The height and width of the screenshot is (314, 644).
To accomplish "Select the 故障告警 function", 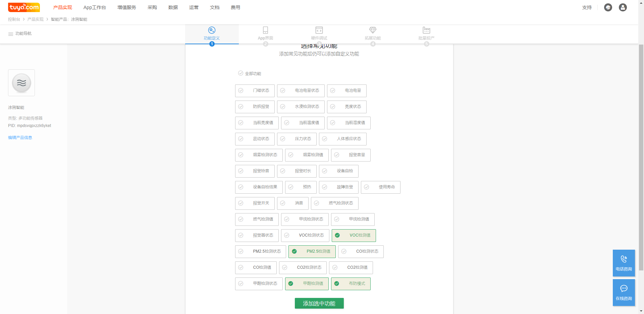I will (339, 187).
